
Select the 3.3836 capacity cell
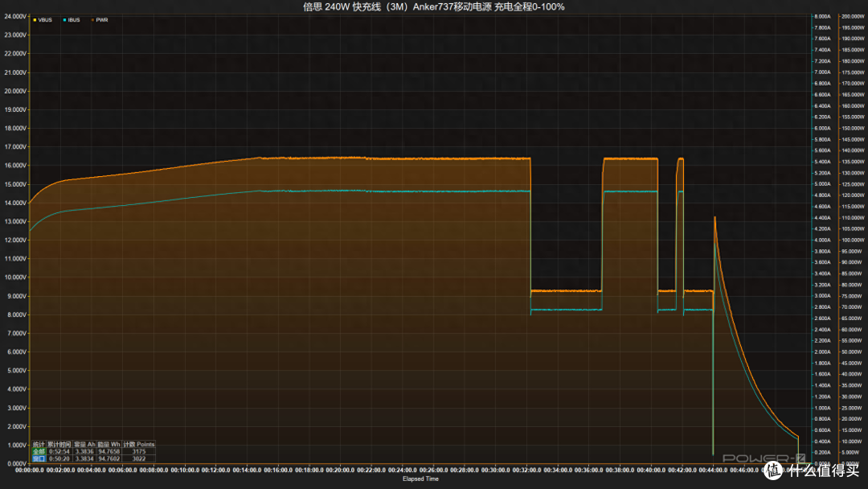(84, 451)
